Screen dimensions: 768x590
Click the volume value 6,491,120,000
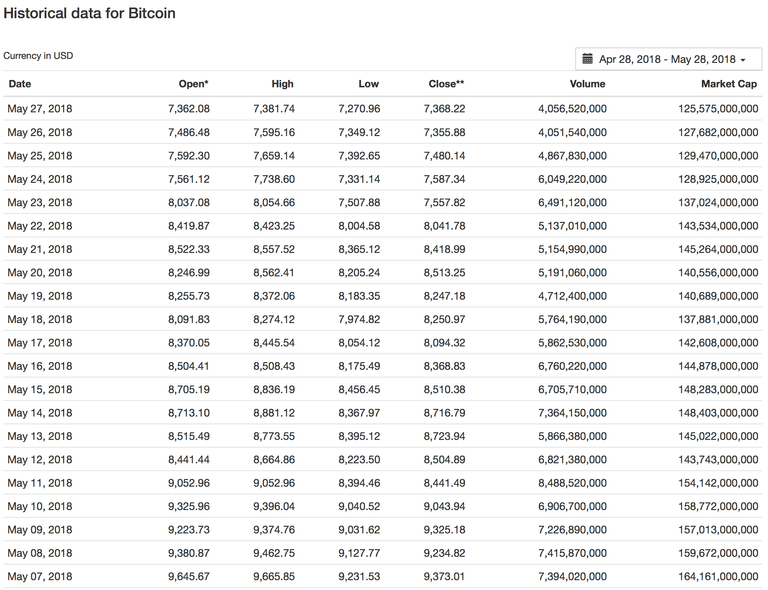coord(573,203)
